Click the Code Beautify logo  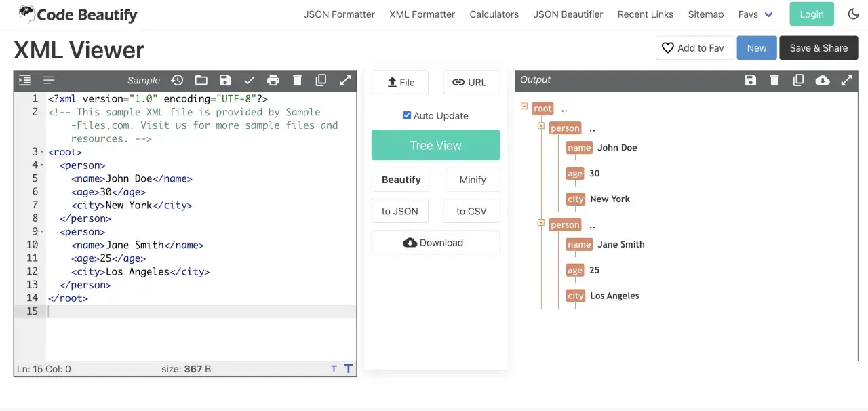coord(78,14)
